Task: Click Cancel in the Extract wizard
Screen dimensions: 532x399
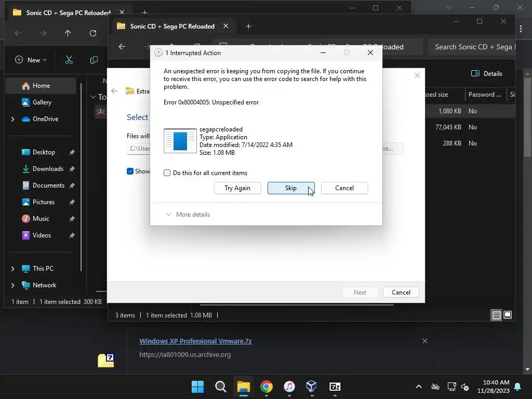Action: pyautogui.click(x=401, y=292)
